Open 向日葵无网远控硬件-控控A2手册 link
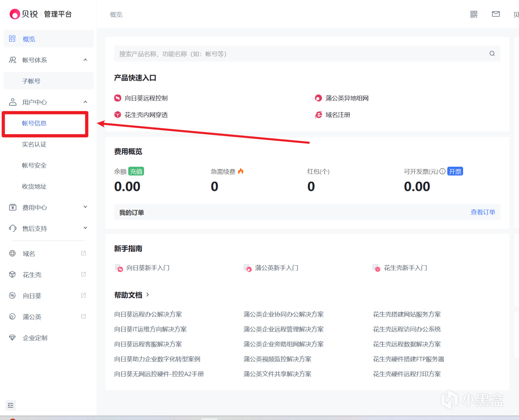519x420 pixels. (x=159, y=374)
